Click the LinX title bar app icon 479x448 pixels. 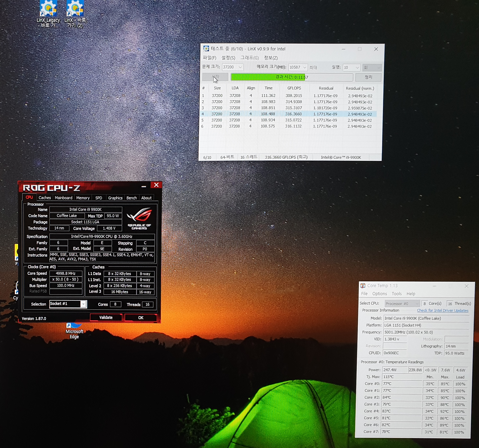click(206, 49)
